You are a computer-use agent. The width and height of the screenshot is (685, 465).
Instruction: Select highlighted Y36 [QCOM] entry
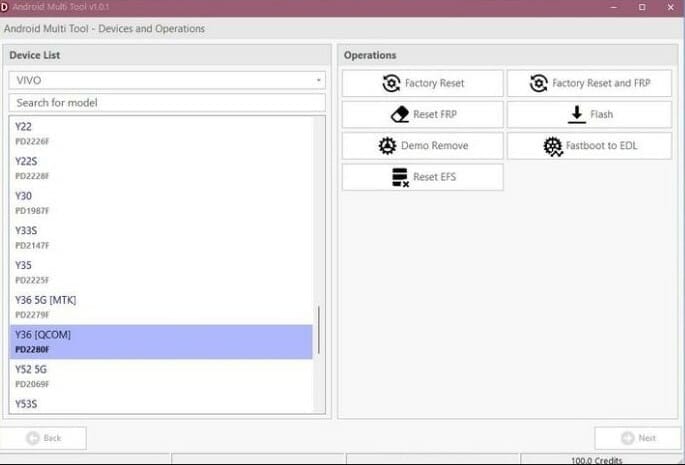160,341
